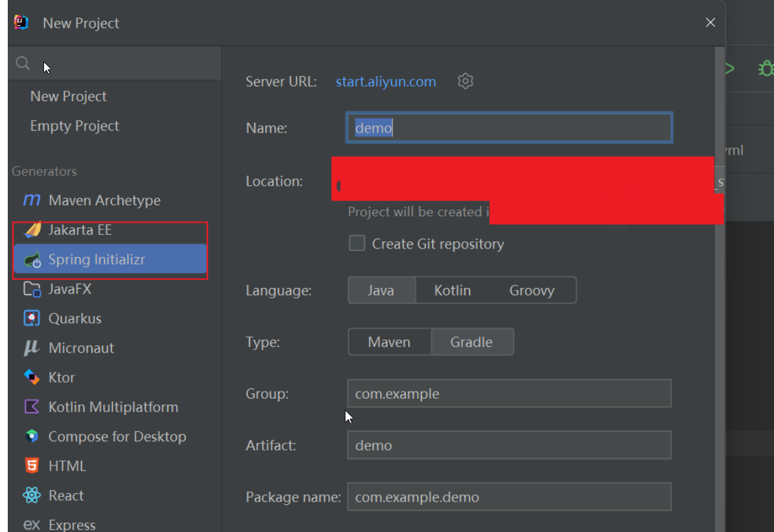Click the Compose for Desktop icon
Viewport: 774px width, 532px height.
click(32, 436)
